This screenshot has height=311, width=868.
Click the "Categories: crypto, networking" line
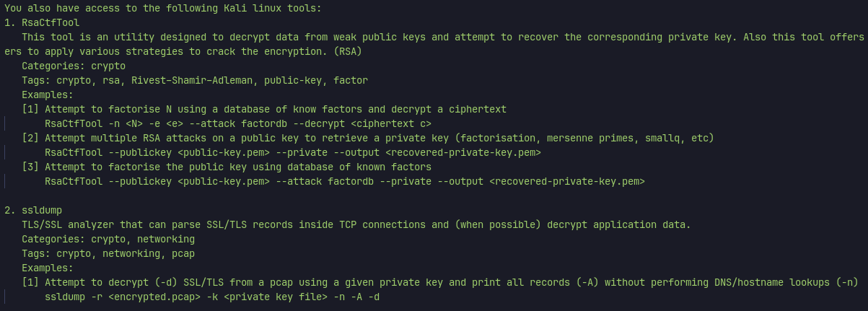(108, 239)
